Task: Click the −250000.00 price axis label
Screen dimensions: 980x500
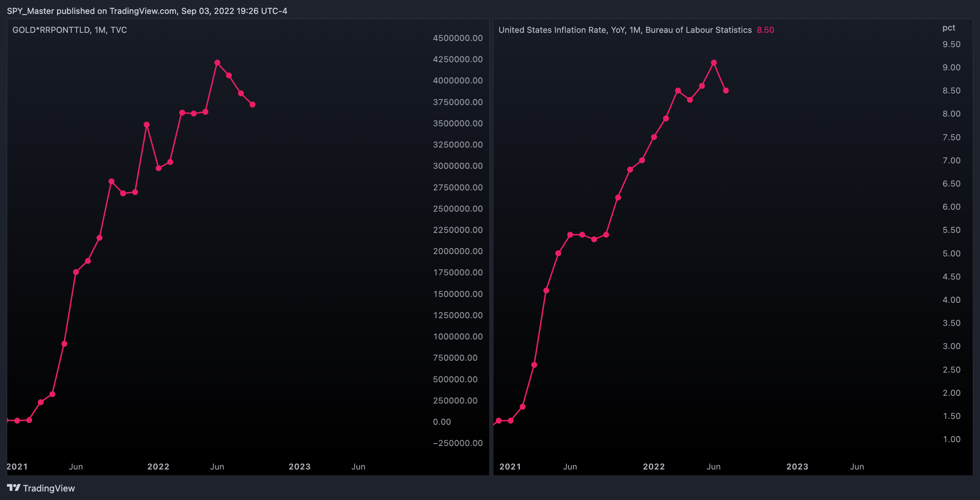Action: (x=458, y=443)
